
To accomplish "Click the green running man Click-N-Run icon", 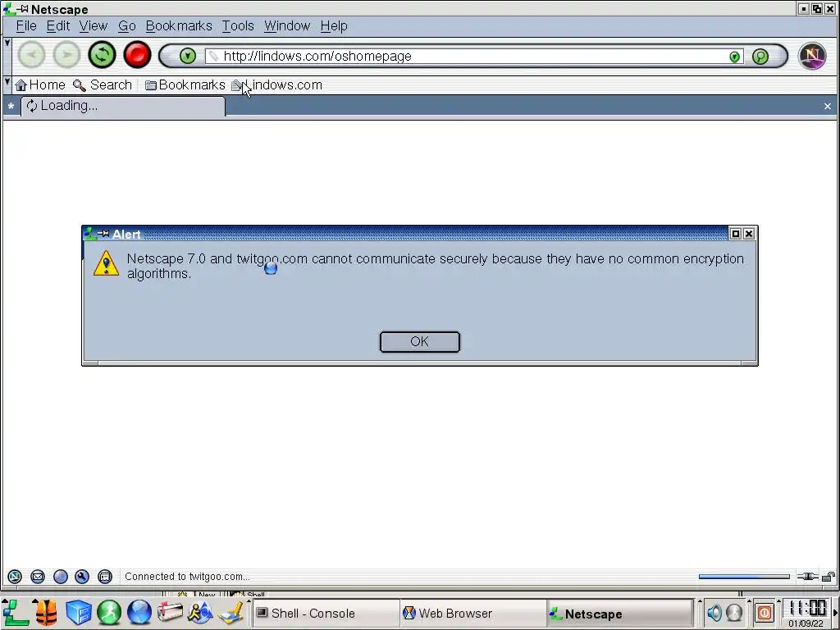I will tap(109, 612).
